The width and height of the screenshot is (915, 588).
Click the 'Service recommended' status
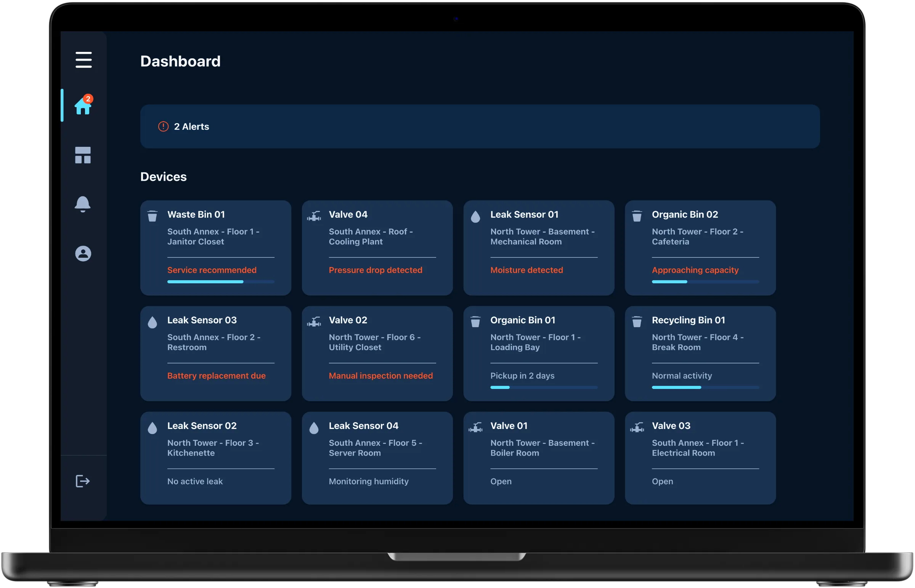click(x=212, y=270)
